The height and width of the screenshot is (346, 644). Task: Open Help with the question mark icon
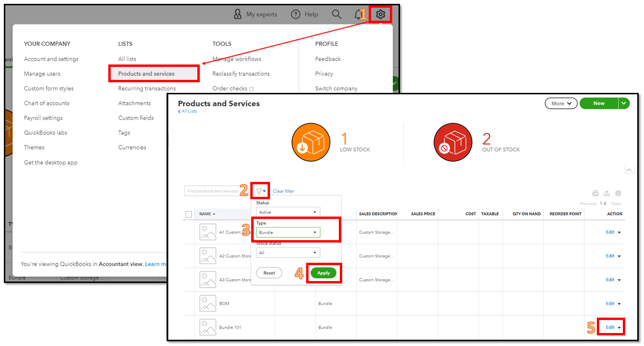[x=296, y=14]
